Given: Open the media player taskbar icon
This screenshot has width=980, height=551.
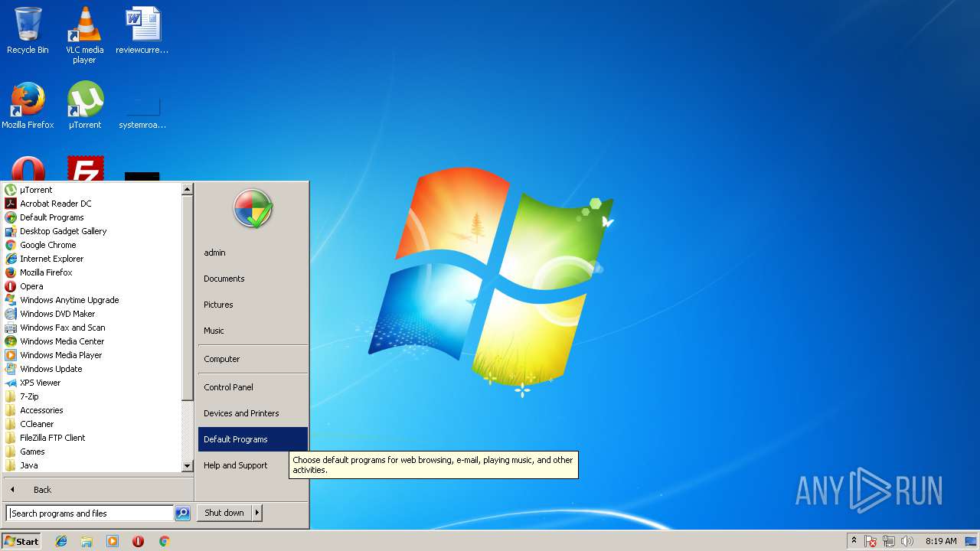Looking at the screenshot, I should point(113,541).
